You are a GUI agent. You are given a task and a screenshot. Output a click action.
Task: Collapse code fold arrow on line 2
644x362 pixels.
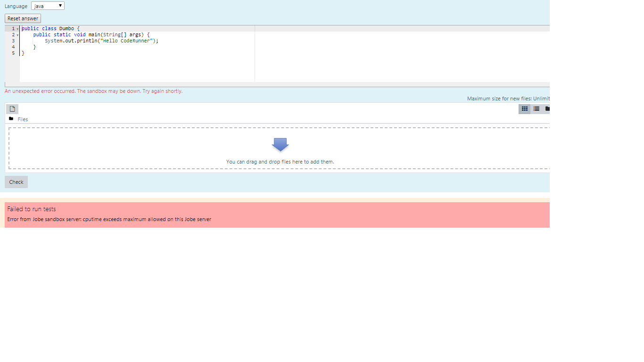tap(17, 35)
